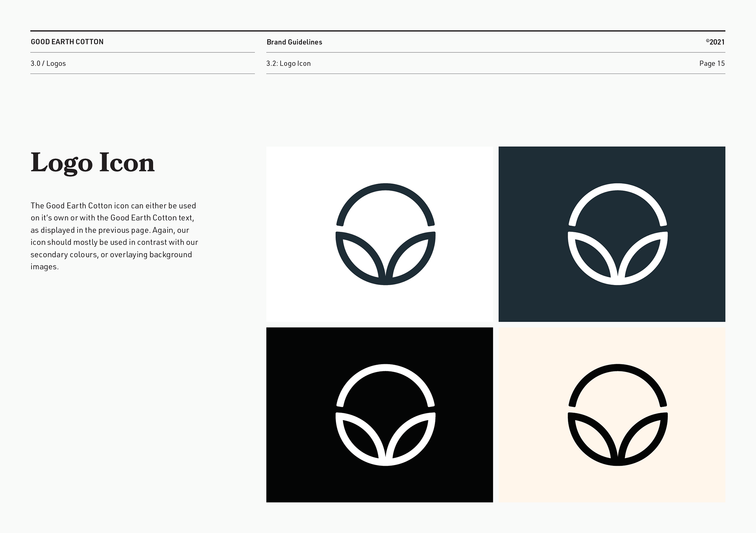Click the 3.0 / Logos section label
Viewport: 756px width, 533px height.
pyautogui.click(x=48, y=63)
